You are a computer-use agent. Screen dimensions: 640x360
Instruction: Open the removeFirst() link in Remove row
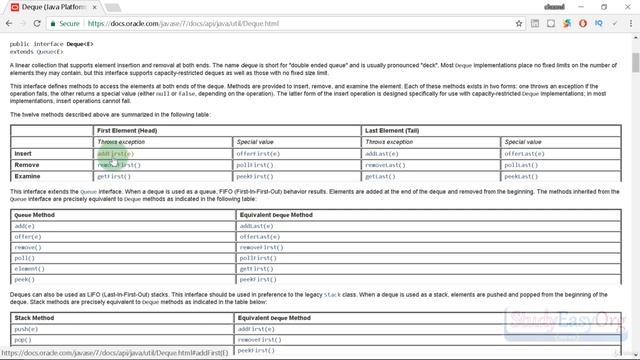[119, 165]
